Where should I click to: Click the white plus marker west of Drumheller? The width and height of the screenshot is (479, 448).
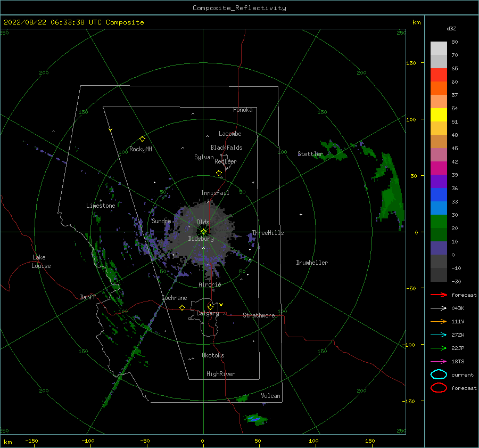[301, 214]
